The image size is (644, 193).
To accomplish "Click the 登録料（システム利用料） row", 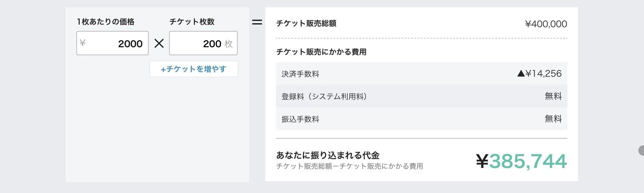I will (422, 96).
